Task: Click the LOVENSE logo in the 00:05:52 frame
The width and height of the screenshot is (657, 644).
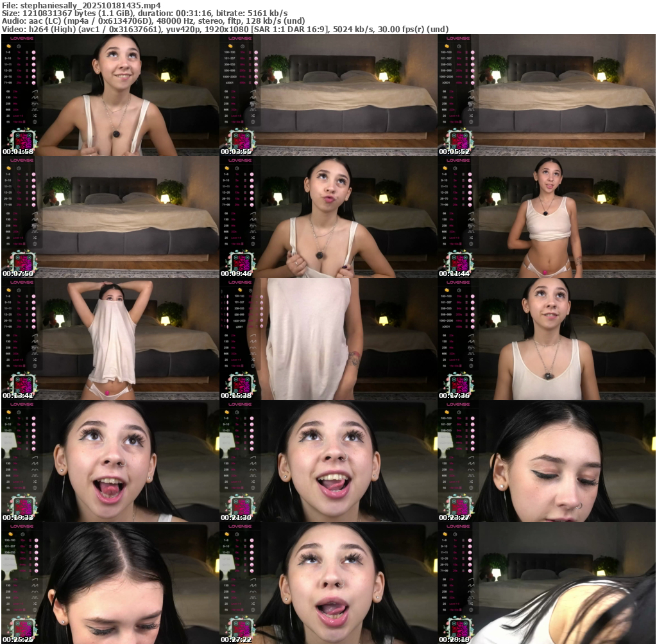Action: pos(458,38)
